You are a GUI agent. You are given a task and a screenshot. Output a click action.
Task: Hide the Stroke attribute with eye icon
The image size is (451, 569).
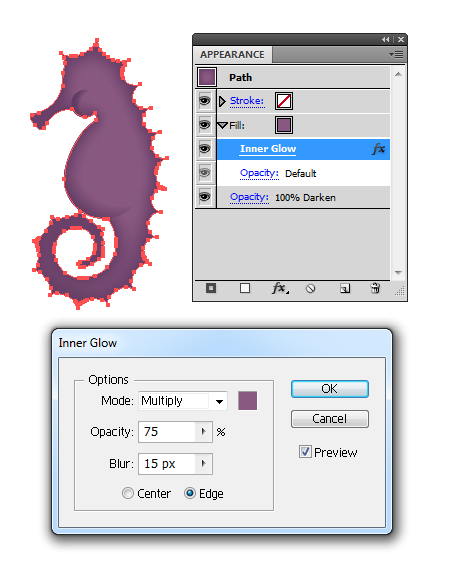tap(205, 101)
